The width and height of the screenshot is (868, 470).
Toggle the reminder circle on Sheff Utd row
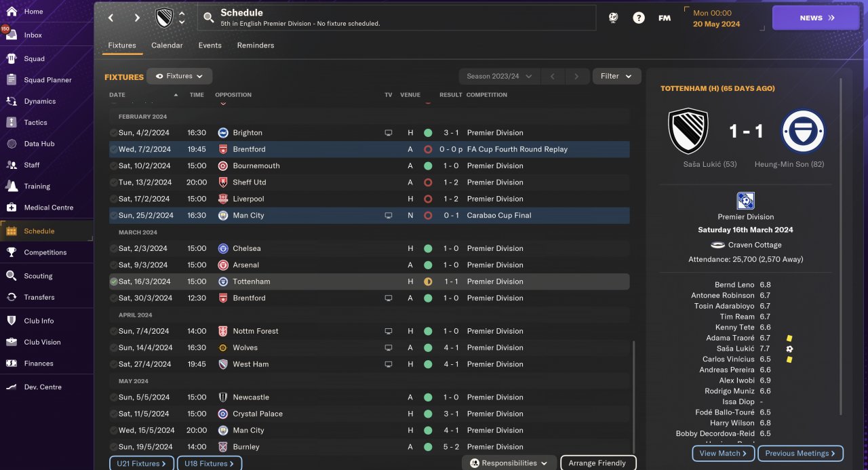(x=114, y=182)
